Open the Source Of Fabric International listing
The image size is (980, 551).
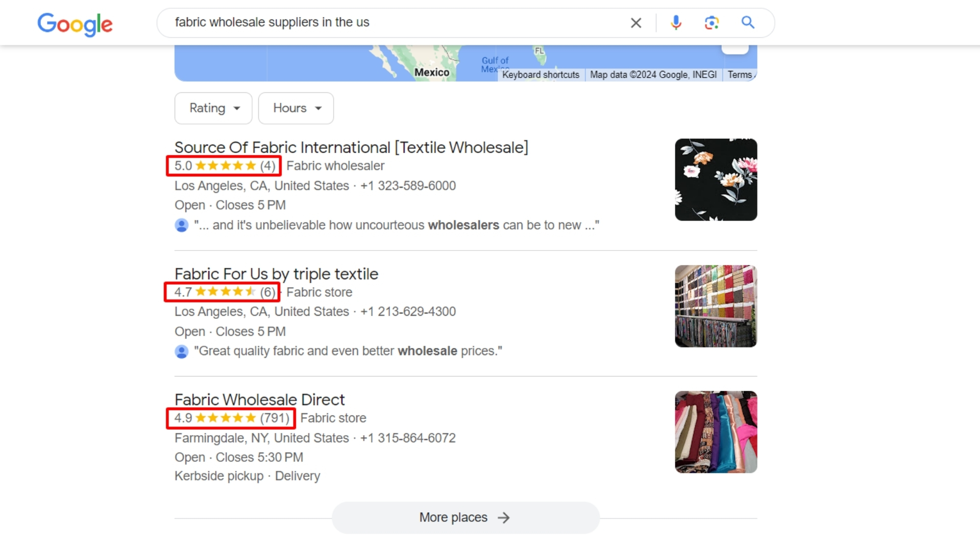pos(351,147)
